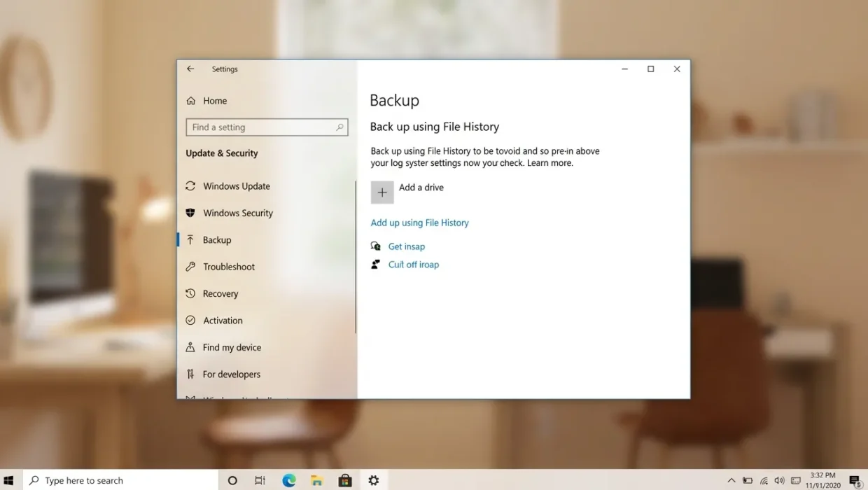Screen dimensions: 868x490
Task: Open For developers section
Action: pos(231,374)
